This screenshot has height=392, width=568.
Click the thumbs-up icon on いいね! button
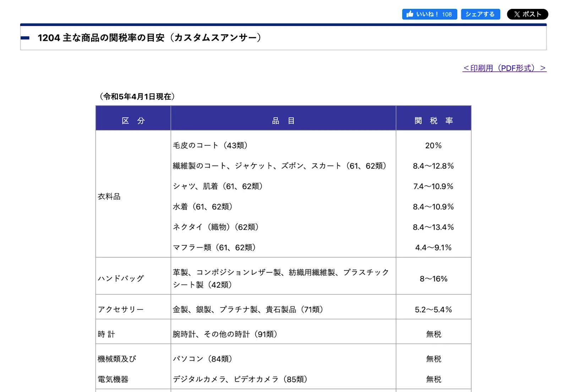point(410,14)
